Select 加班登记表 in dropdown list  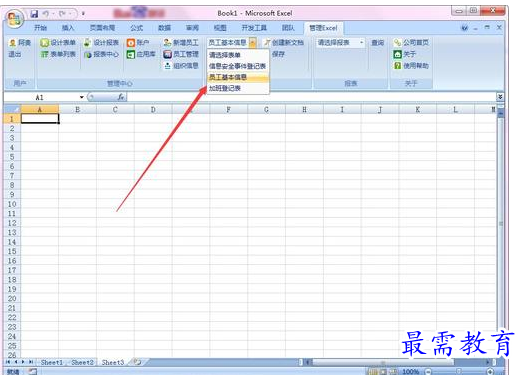point(238,88)
